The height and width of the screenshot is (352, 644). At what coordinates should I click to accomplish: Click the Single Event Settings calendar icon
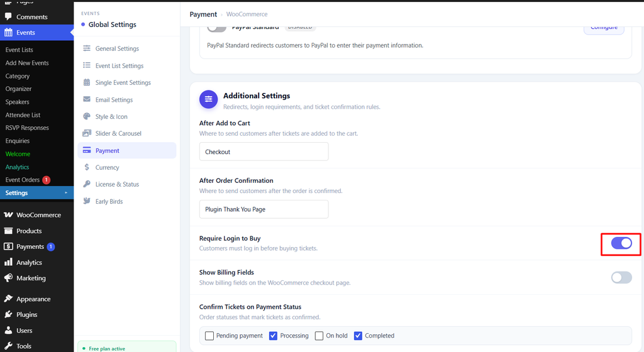(87, 82)
